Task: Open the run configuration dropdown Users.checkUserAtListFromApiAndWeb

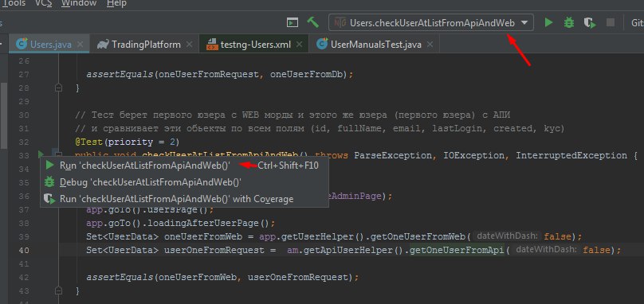Action: pos(431,23)
